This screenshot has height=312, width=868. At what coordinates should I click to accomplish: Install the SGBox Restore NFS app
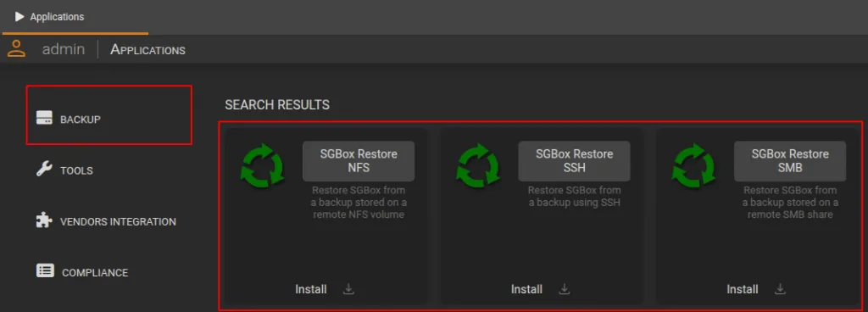311,289
